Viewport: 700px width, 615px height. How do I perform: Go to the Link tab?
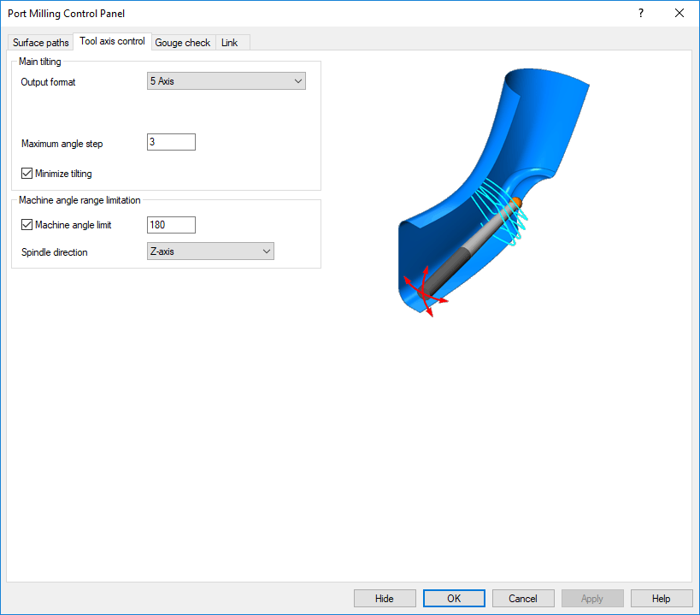click(229, 43)
